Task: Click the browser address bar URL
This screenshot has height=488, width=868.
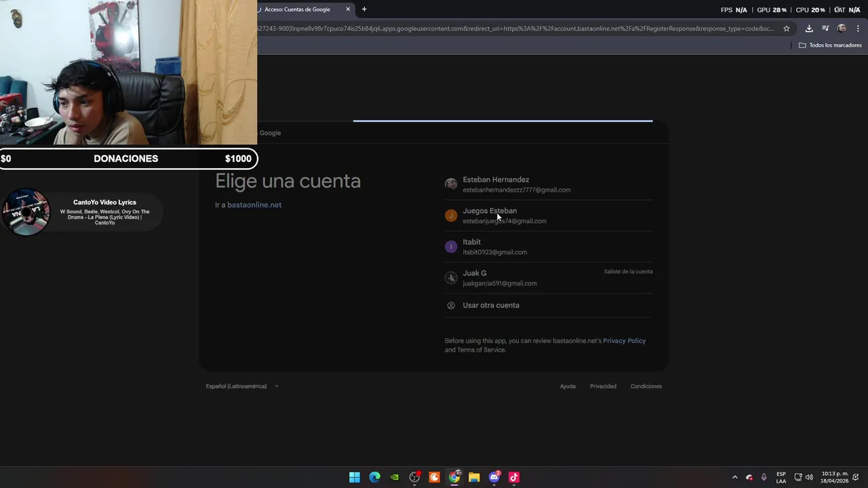Action: click(x=515, y=28)
